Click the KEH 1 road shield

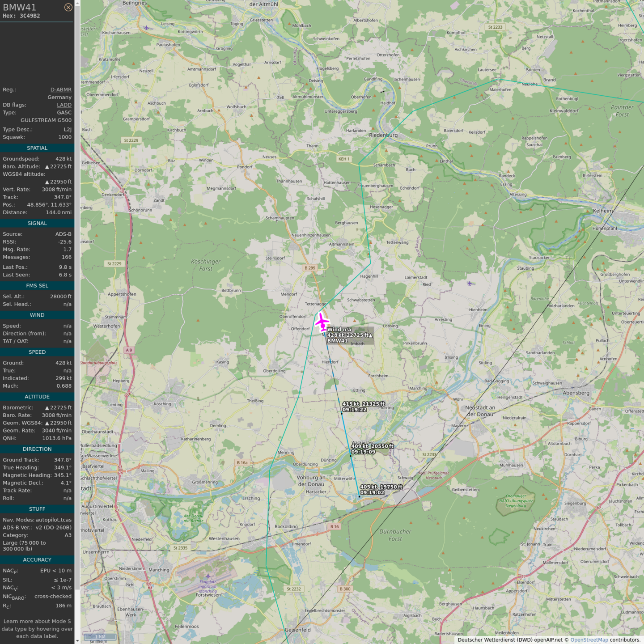pyautogui.click(x=344, y=159)
